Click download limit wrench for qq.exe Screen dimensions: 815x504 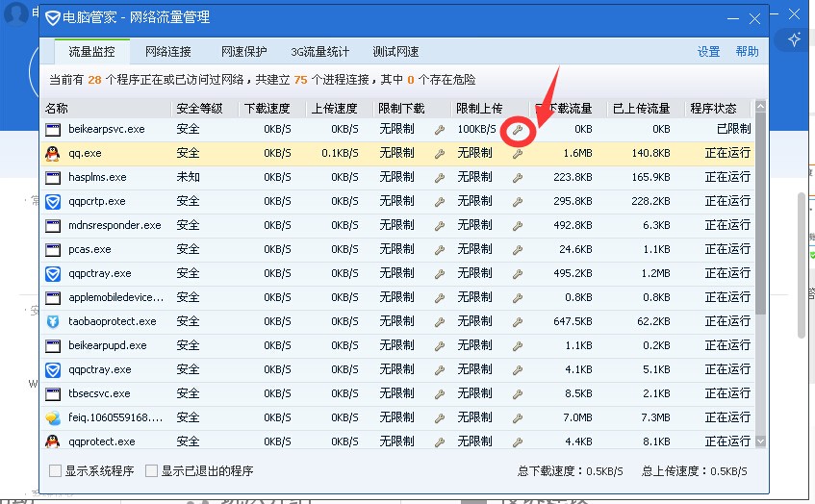click(x=439, y=154)
